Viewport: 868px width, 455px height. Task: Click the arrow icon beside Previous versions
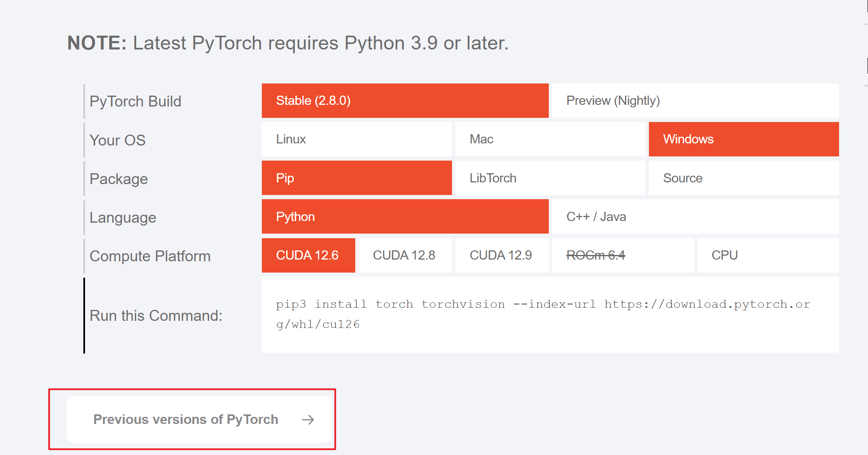[x=308, y=420]
